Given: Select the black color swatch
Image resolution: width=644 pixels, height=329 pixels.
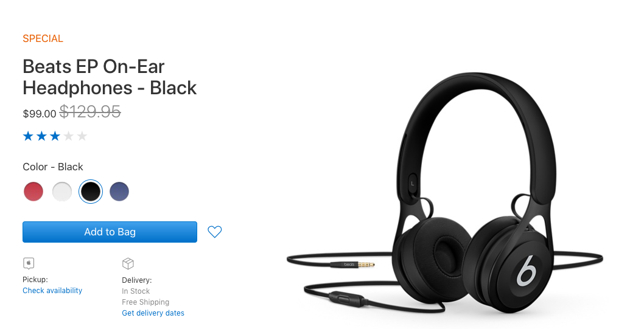Looking at the screenshot, I should point(90,191).
